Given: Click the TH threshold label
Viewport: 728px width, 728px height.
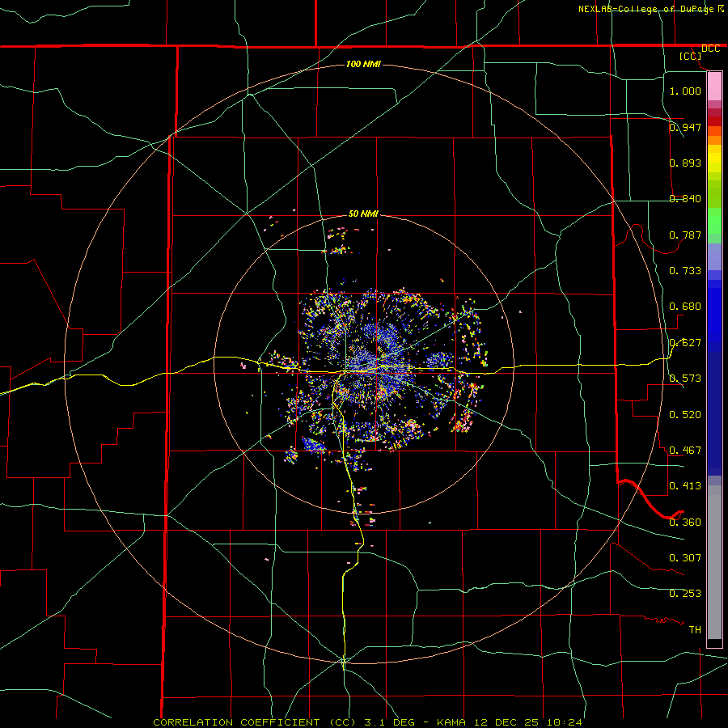Looking at the screenshot, I should (x=695, y=629).
